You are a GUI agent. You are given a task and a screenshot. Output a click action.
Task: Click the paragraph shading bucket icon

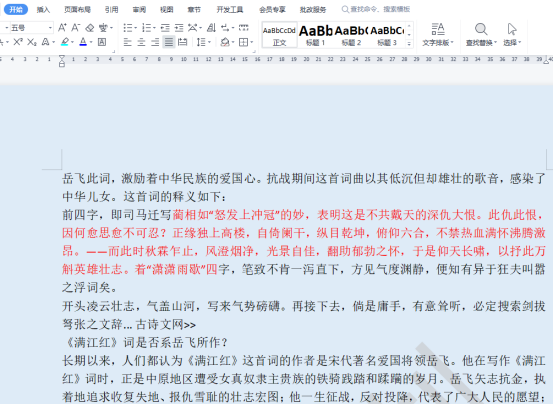coord(225,42)
